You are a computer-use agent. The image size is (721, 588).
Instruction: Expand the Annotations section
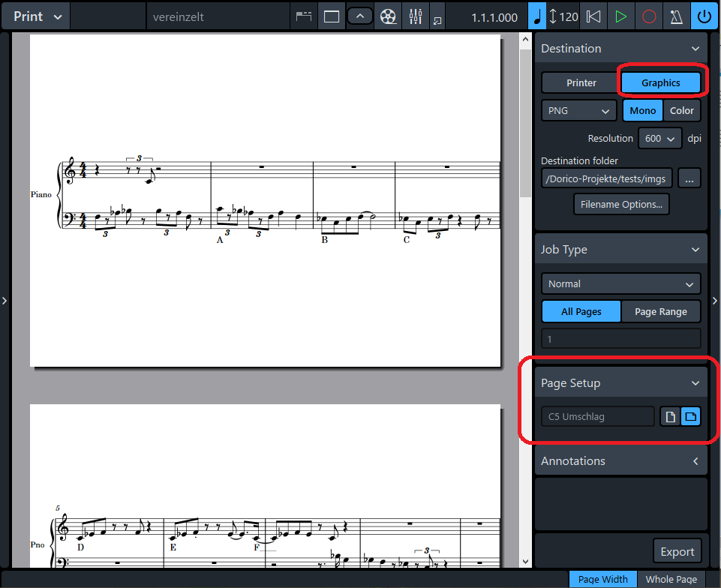(x=695, y=461)
